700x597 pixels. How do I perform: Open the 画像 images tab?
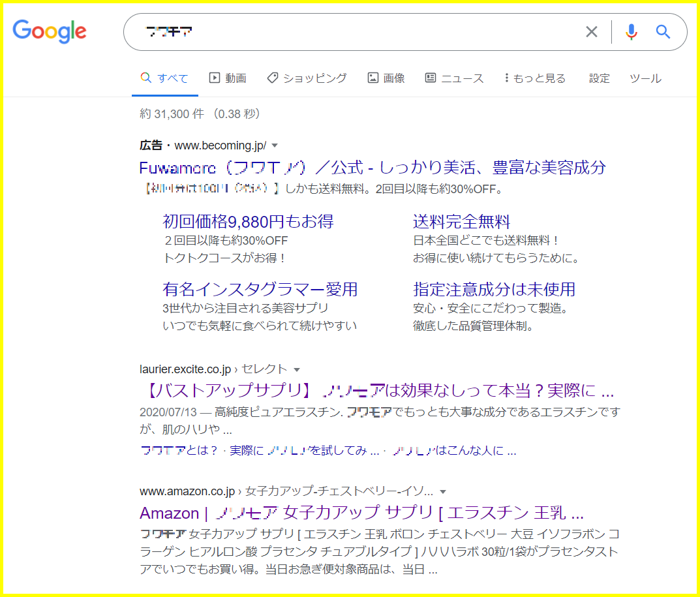click(386, 78)
